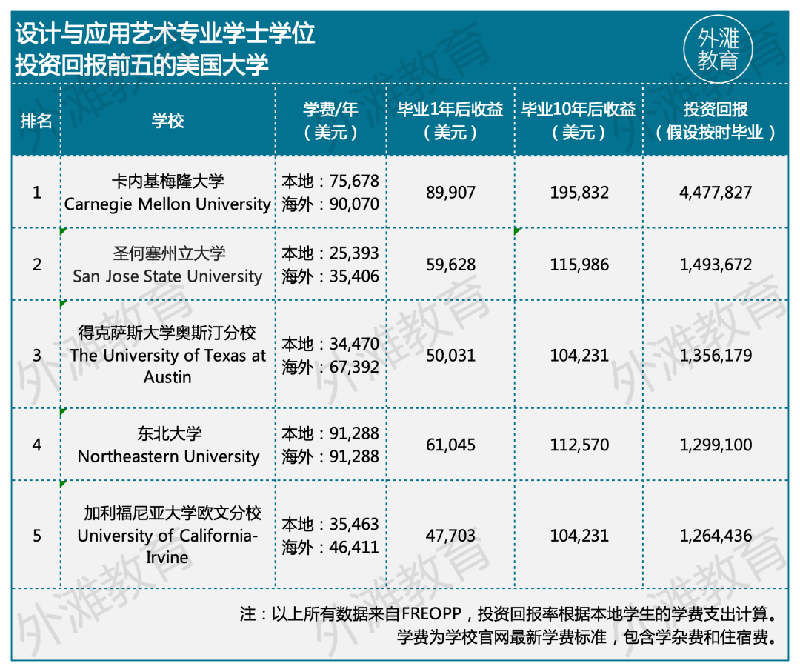800x672 pixels.
Task: Select tuition 本地:75,678
Action: pyautogui.click(x=330, y=181)
